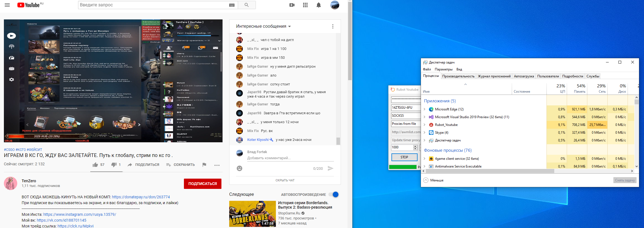Open the chat mode dropdown 'Интересные сообщения'
644x228 pixels.
coord(263,26)
